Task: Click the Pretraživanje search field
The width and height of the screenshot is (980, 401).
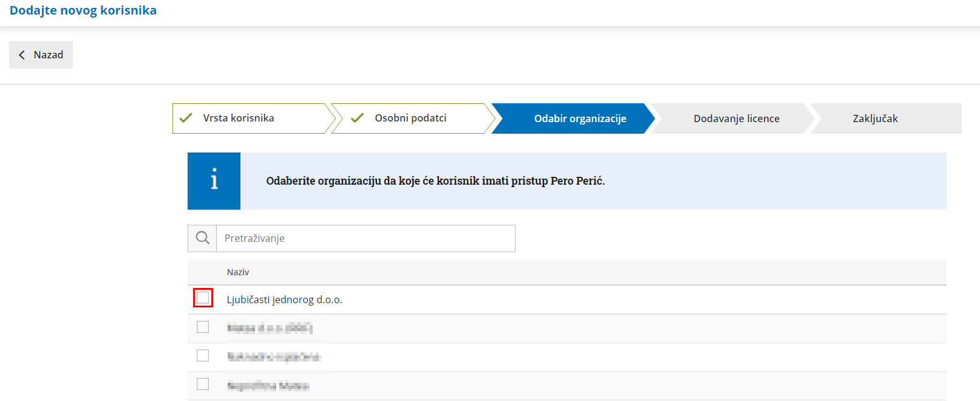Action: (x=366, y=238)
